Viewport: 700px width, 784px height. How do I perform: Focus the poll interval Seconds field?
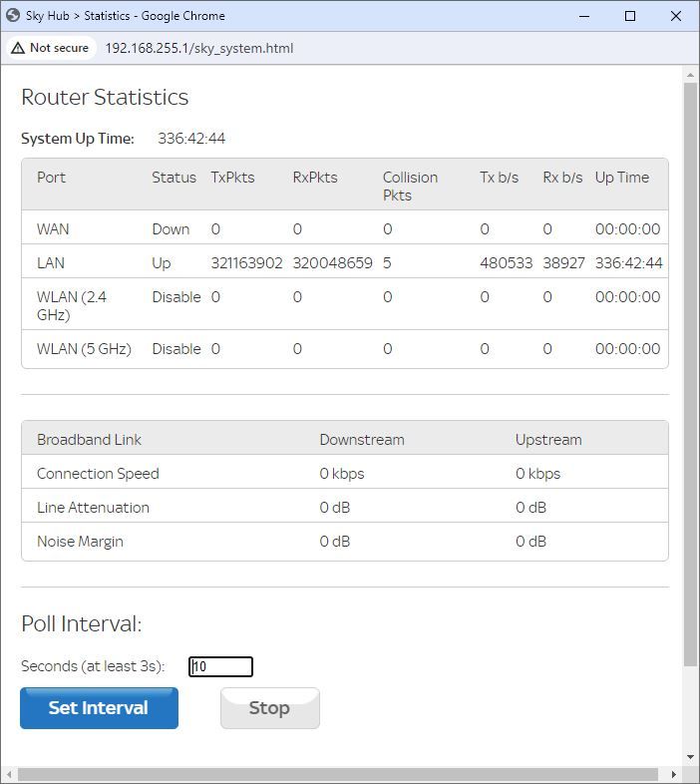[220, 666]
